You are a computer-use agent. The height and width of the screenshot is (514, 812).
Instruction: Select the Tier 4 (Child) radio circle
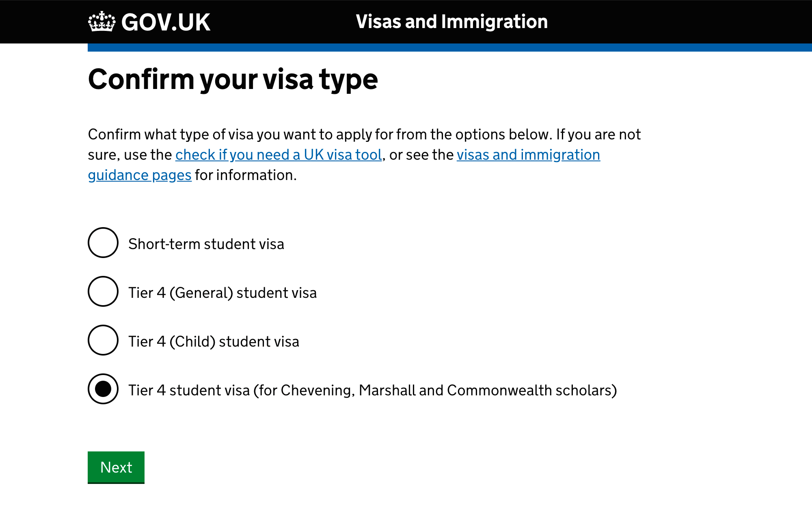point(103,340)
